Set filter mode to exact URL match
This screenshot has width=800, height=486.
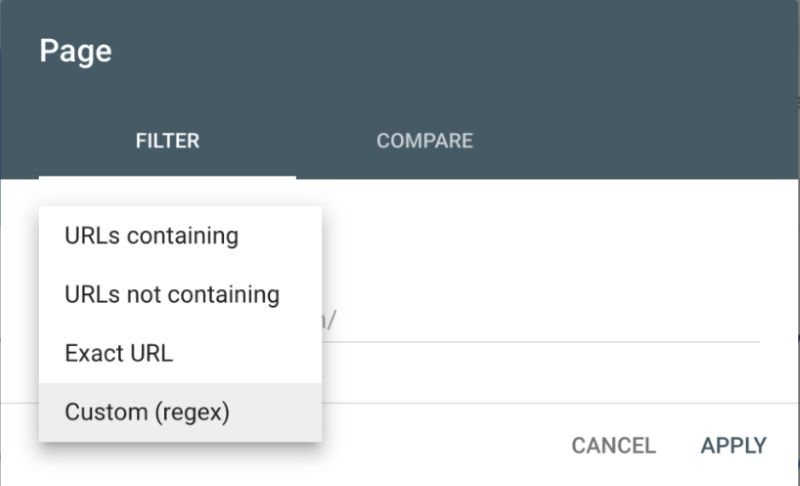tap(180, 353)
